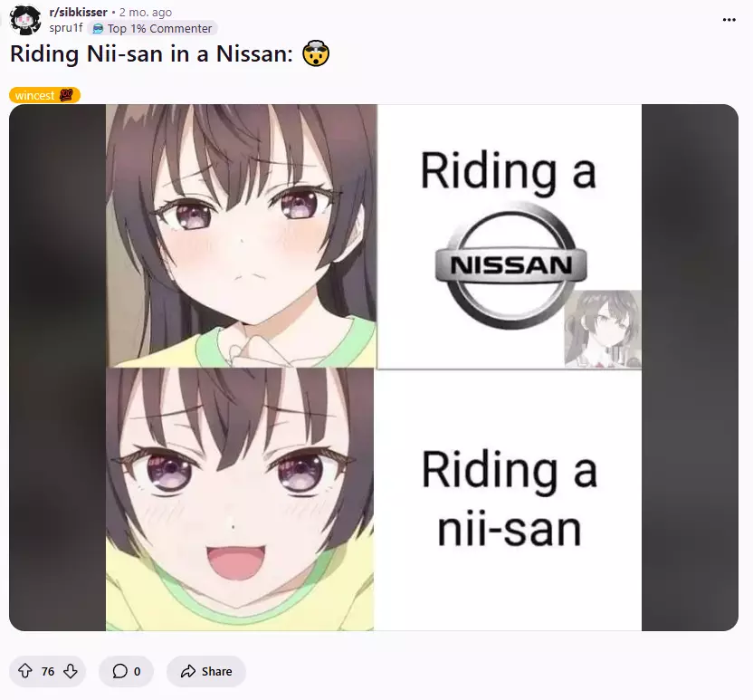
Task: Downvote the post with the down arrow
Action: coord(70,671)
